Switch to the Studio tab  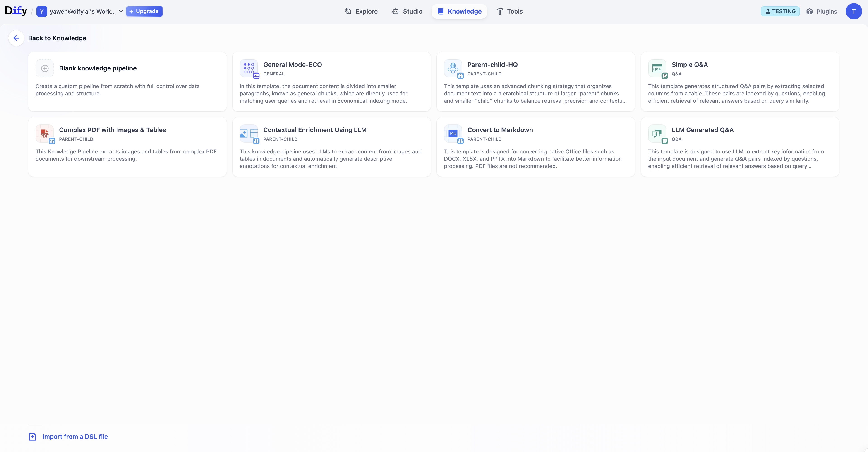tap(407, 12)
